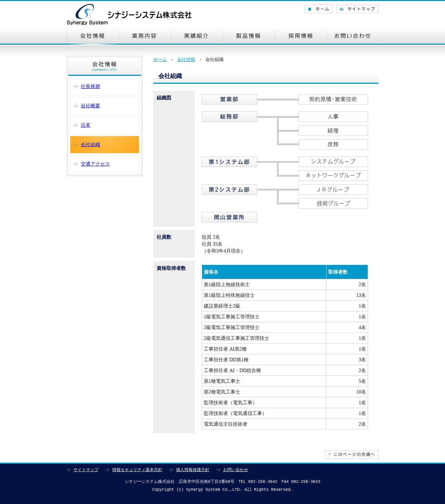This screenshot has height=504, width=445.
Task: Open the 会社情報 navigation tab
Action: [93, 36]
